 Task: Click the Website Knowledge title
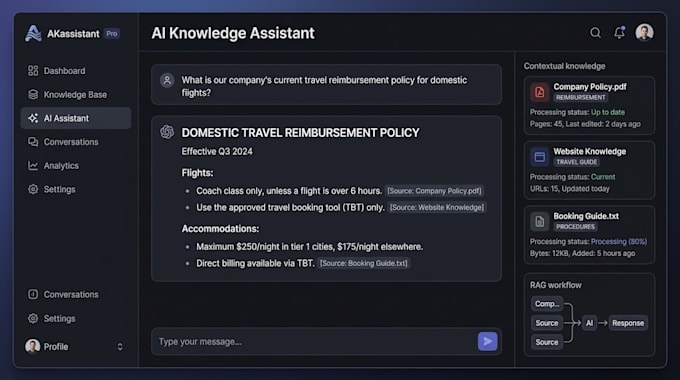point(590,151)
